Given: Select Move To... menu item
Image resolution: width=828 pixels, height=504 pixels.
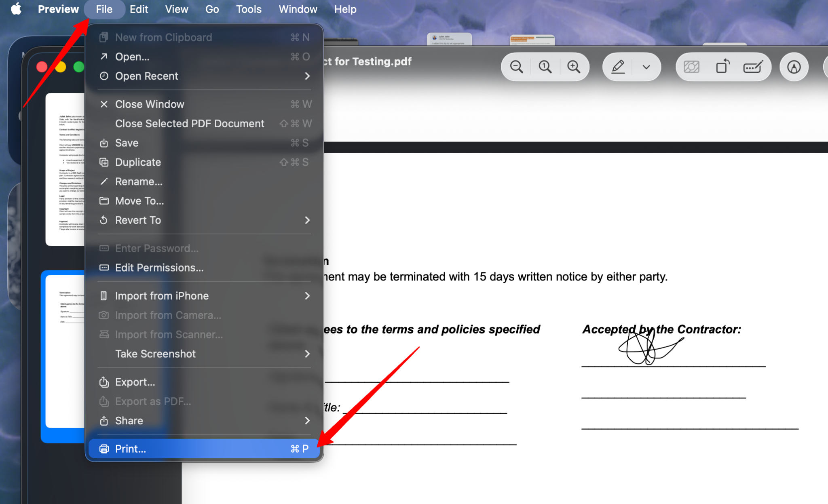Looking at the screenshot, I should (x=204, y=201).
